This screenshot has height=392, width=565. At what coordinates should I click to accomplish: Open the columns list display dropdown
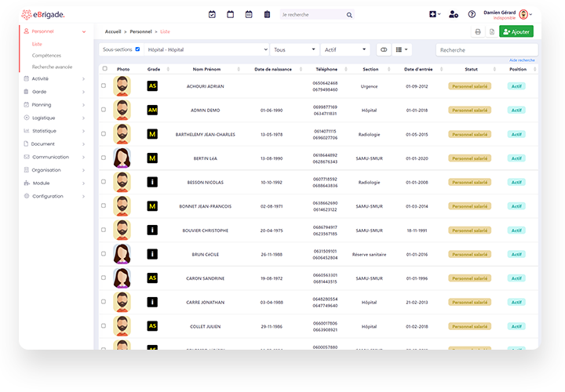click(402, 49)
